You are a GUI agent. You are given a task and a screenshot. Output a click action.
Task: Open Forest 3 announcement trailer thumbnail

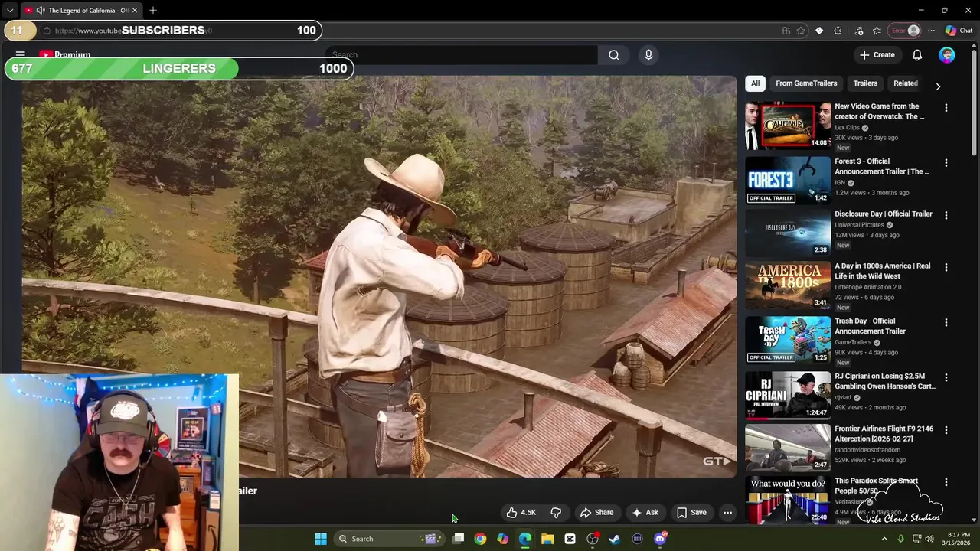(x=788, y=180)
